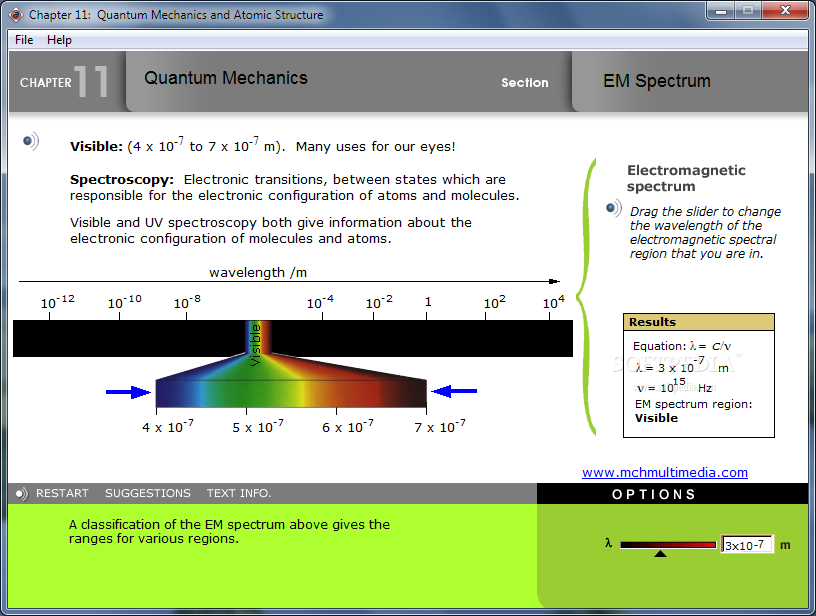Minimize the Chapter 11 window
The height and width of the screenshot is (616, 816).
pyautogui.click(x=721, y=10)
